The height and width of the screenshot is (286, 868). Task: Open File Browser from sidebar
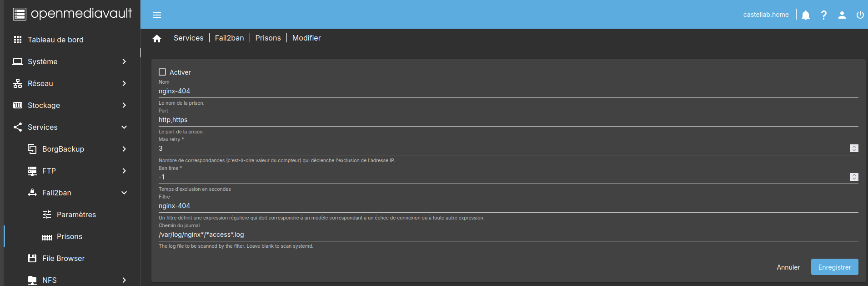[63, 258]
